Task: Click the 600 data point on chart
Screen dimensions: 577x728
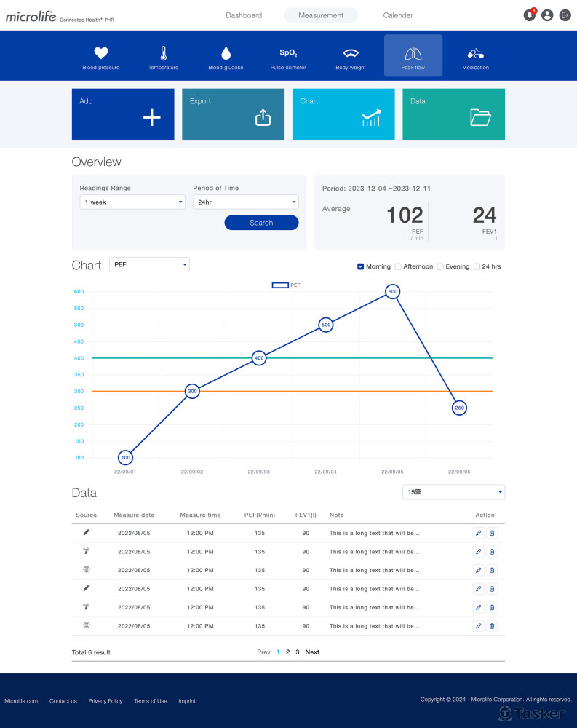Action: tap(393, 292)
